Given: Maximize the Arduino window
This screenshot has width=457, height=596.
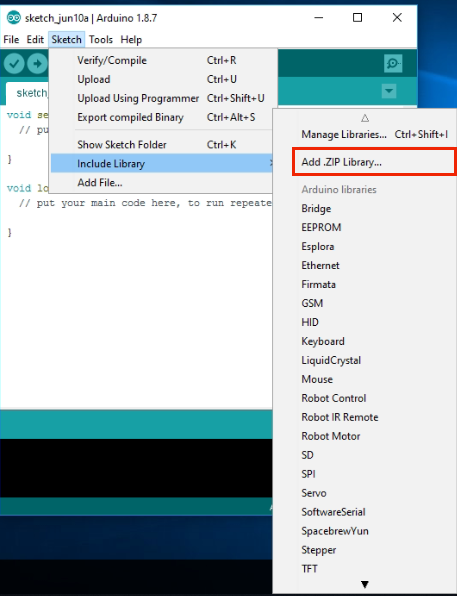Looking at the screenshot, I should pyautogui.click(x=357, y=17).
